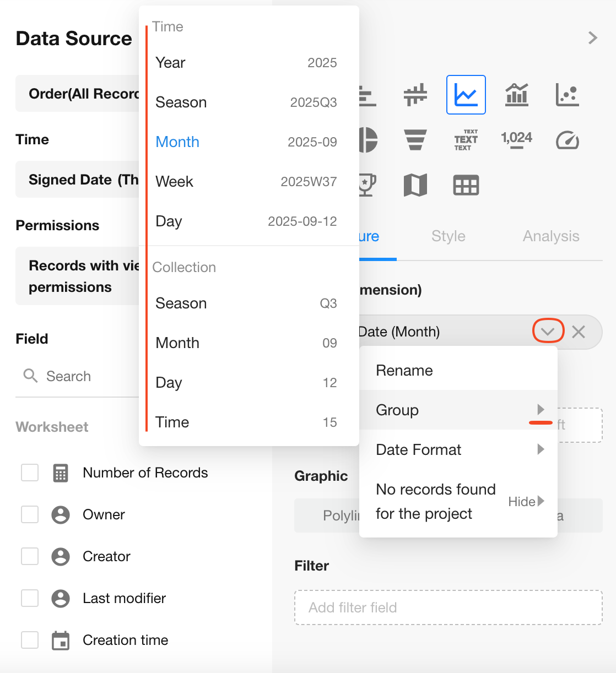The width and height of the screenshot is (616, 673).
Task: Expand the Date Format submenu
Action: (458, 449)
